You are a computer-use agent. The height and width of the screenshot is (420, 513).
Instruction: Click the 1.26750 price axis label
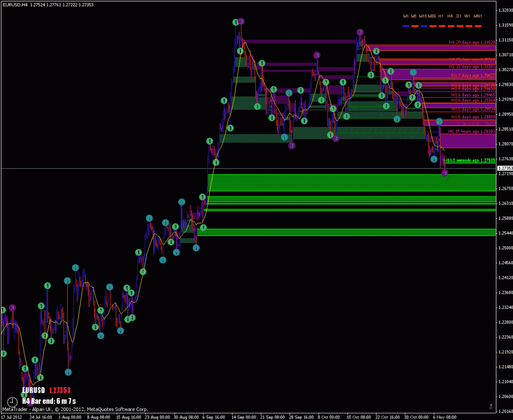click(505, 188)
